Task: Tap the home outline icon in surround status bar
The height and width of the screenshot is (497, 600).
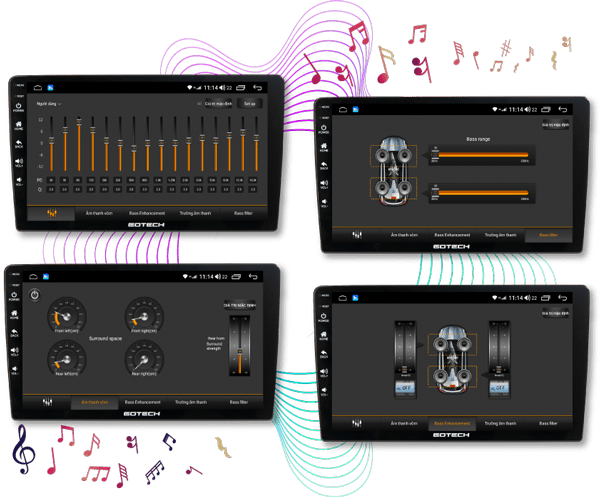Action: tap(32, 276)
